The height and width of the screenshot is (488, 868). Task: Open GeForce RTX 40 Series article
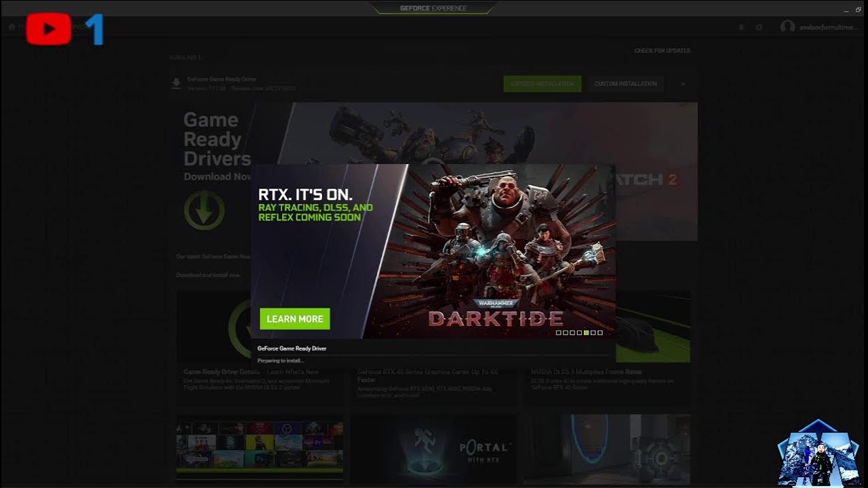click(x=428, y=375)
